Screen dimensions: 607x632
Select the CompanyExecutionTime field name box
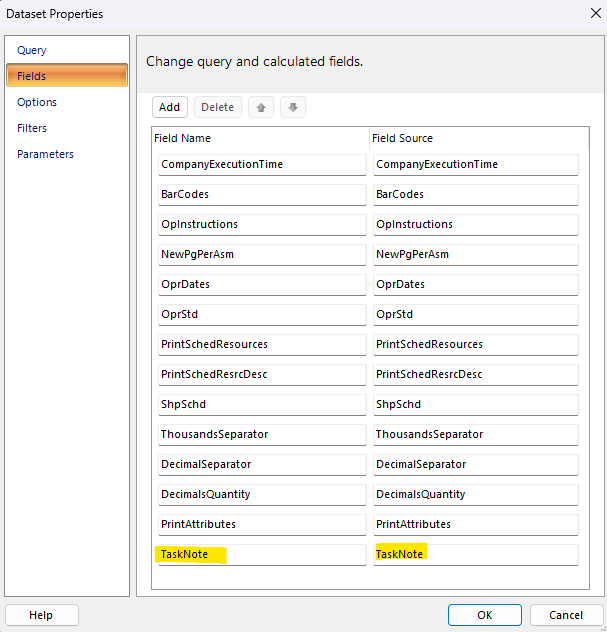[261, 164]
